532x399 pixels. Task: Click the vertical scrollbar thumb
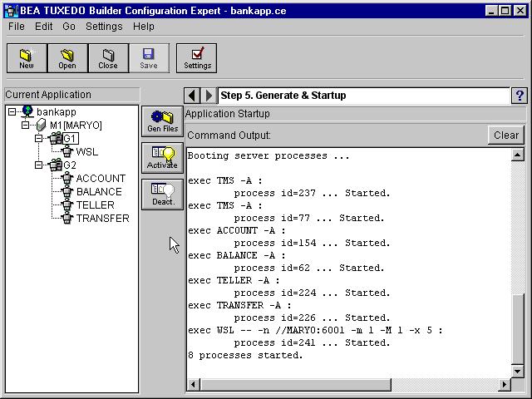518,329
